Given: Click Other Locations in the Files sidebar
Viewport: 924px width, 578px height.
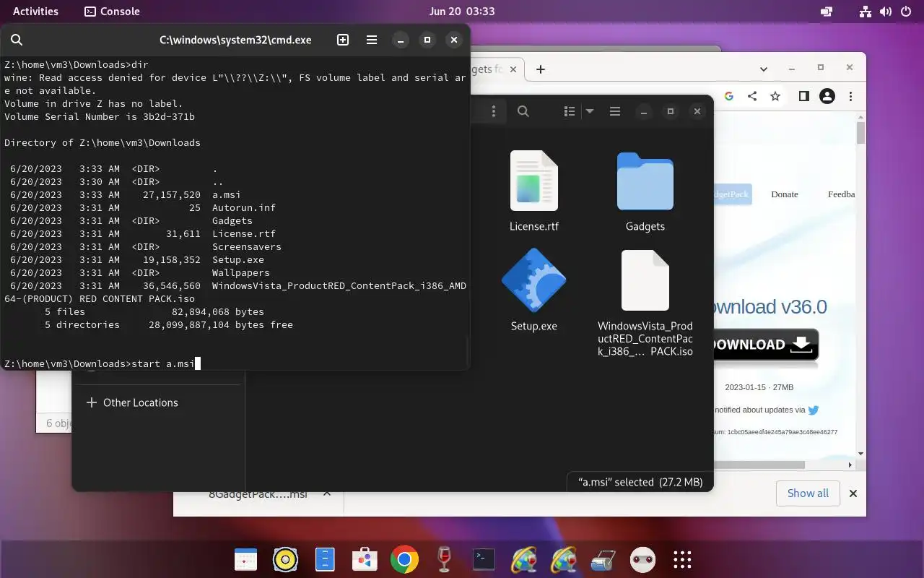Looking at the screenshot, I should tap(140, 402).
